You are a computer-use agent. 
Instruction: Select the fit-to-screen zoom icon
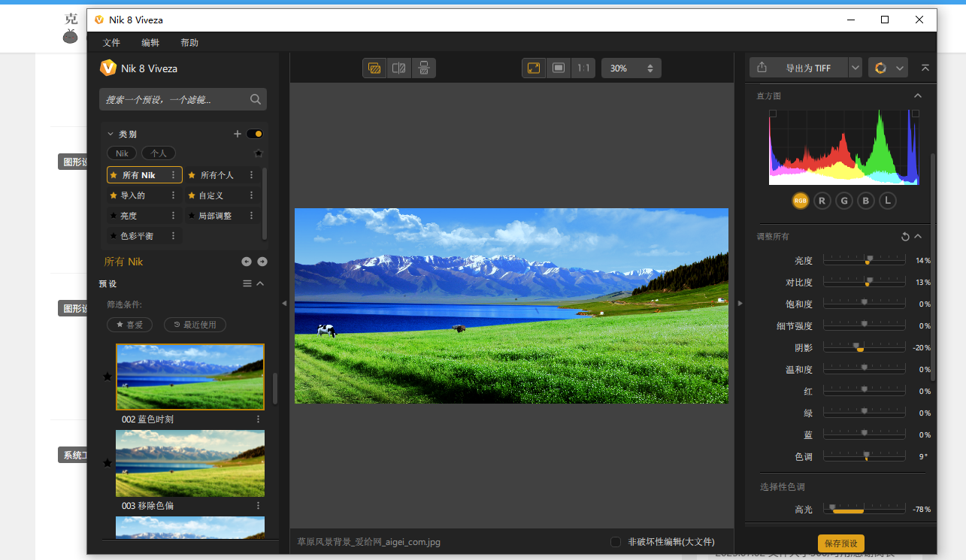click(534, 68)
